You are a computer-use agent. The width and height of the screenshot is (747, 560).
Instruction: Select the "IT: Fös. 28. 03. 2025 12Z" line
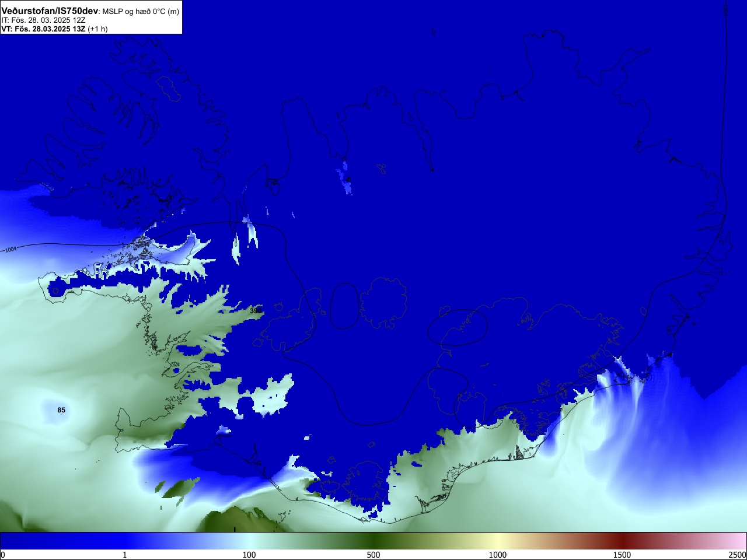click(43, 20)
